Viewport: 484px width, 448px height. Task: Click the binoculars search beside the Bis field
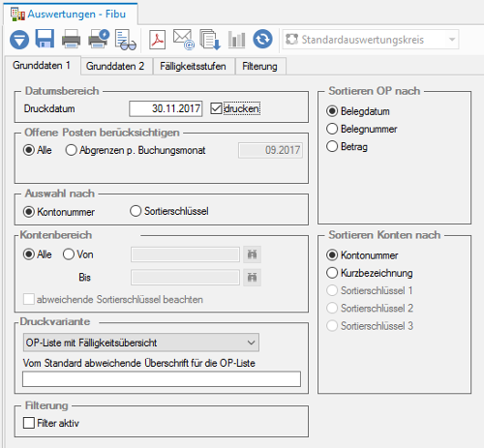pos(252,278)
